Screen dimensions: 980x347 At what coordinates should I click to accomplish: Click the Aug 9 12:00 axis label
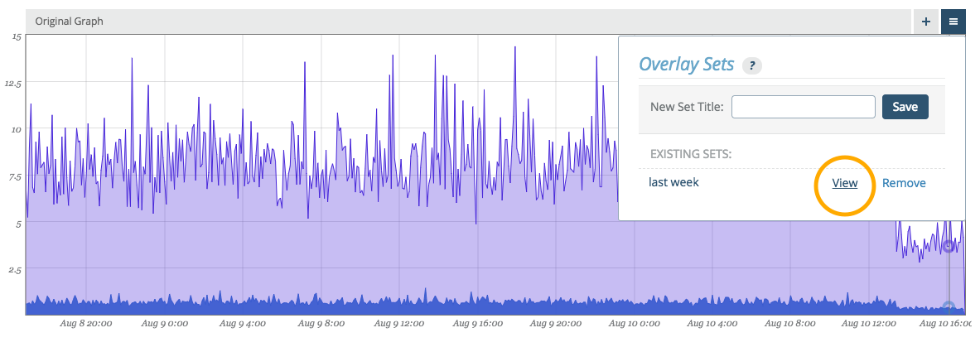pyautogui.click(x=399, y=324)
